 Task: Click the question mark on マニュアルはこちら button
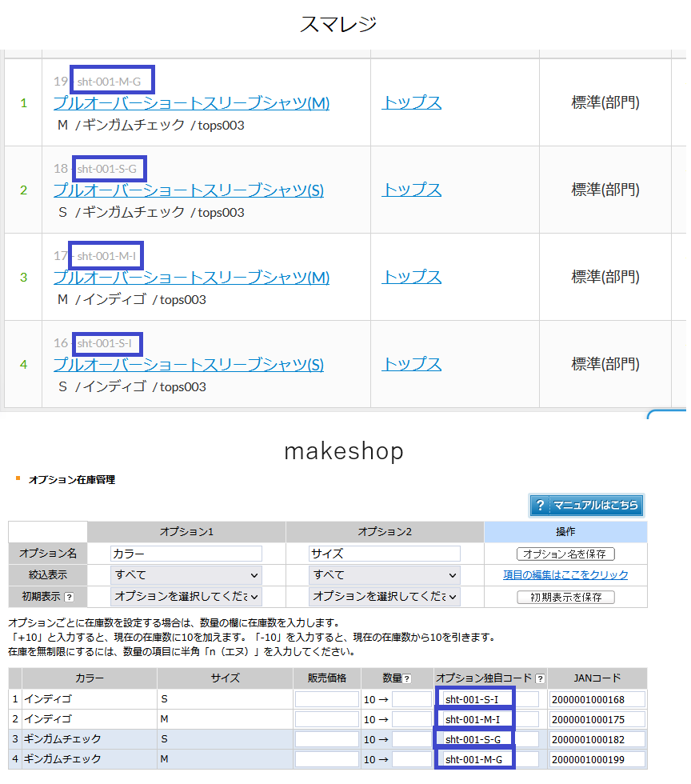click(x=539, y=505)
